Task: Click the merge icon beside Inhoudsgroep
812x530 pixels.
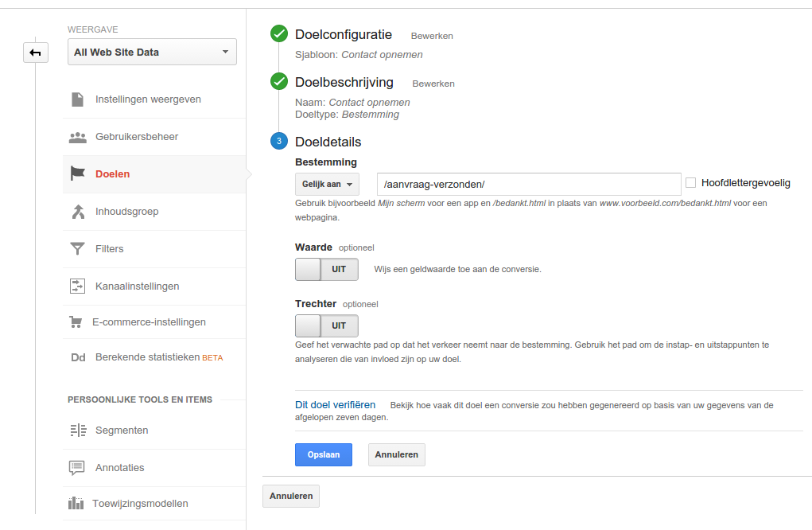Action: point(78,212)
